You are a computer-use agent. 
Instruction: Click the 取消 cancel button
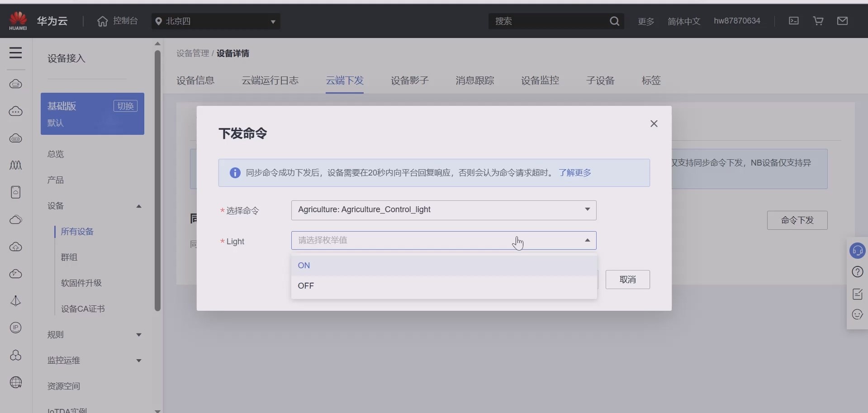[x=628, y=280]
